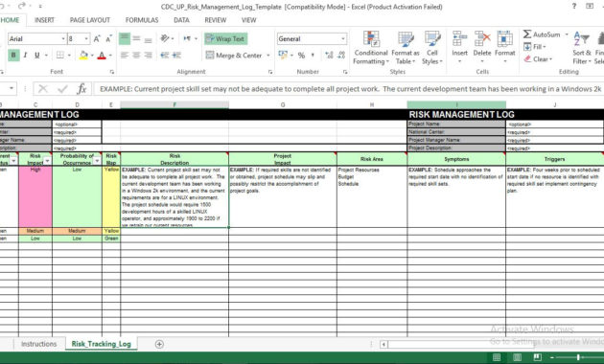Viewport: 604px width, 364px height.
Task: Open the Borders button
Action: [x=60, y=55]
